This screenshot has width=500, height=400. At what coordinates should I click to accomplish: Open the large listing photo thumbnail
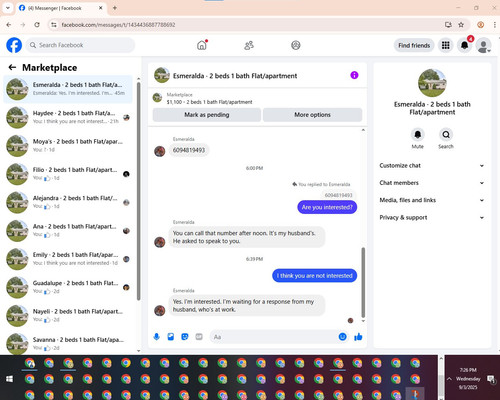432,83
